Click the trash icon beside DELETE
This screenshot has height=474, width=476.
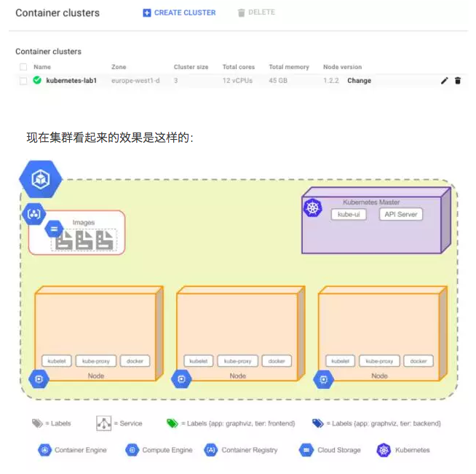point(241,13)
